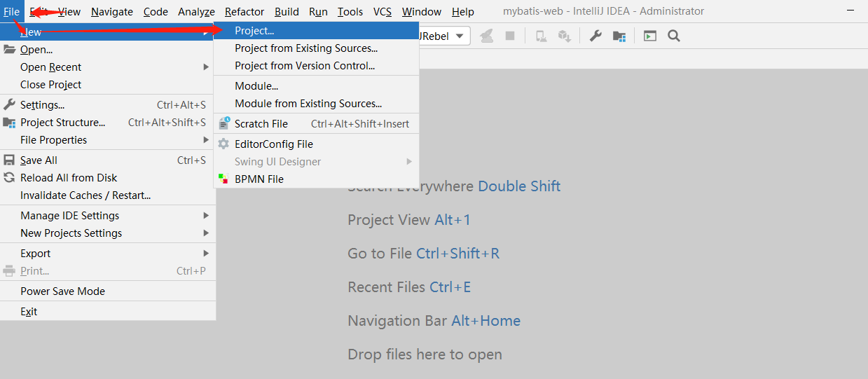The image size is (868, 379).
Task: Open the Tools menu
Action: (x=350, y=11)
